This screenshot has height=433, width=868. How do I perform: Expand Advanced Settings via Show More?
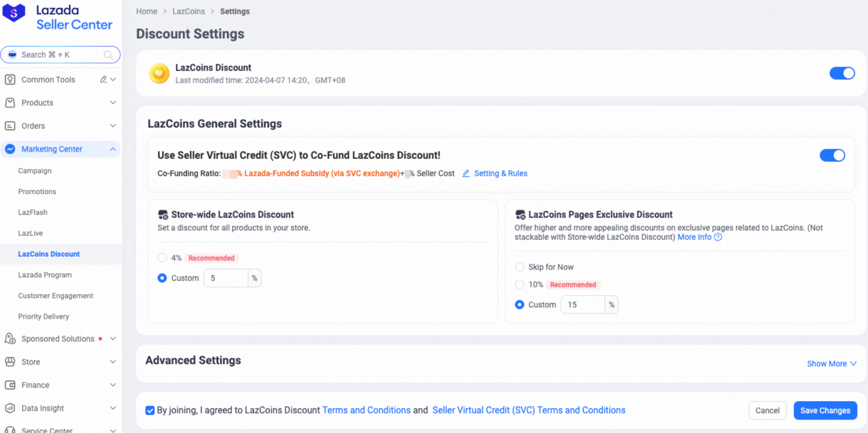coord(831,363)
